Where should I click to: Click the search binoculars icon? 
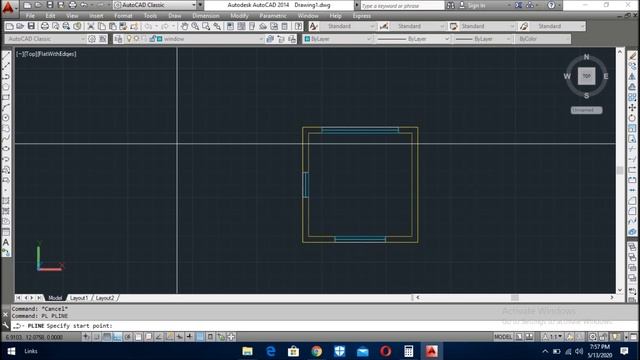click(x=451, y=5)
